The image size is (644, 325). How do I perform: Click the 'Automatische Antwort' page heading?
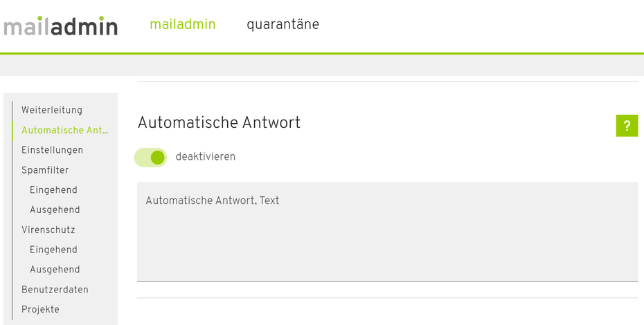tap(219, 123)
